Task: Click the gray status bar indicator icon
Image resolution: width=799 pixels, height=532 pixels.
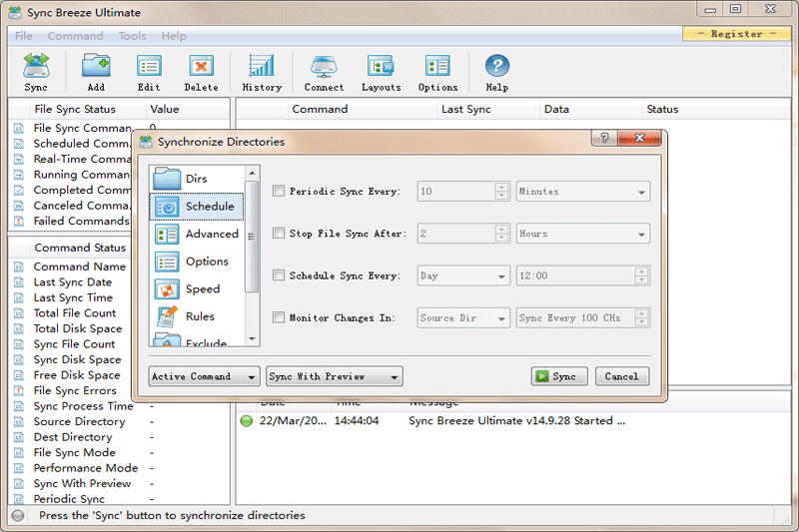Action: pyautogui.click(x=18, y=515)
